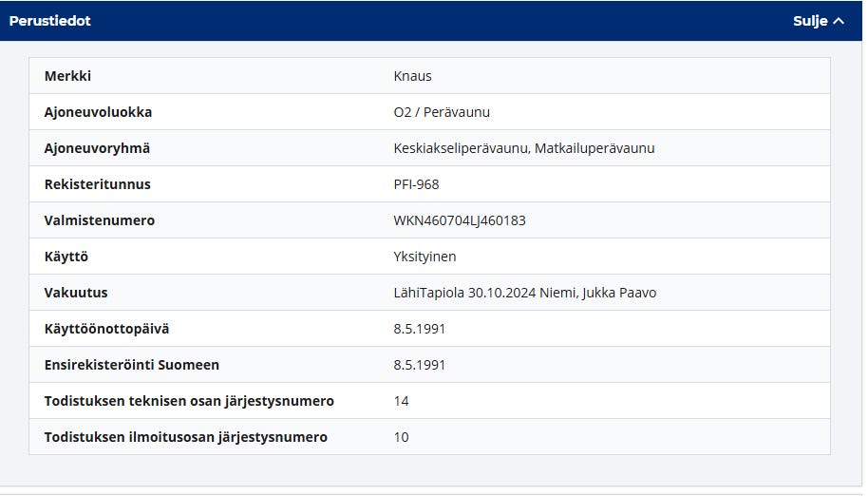The image size is (868, 496).
Task: Select the brand value Knaus
Action: 412,76
